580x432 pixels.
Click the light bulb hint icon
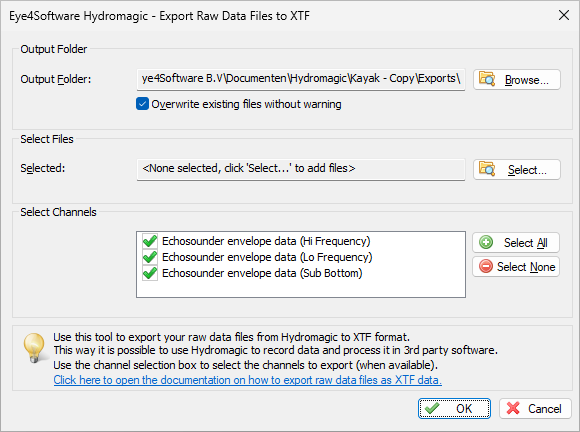click(34, 348)
